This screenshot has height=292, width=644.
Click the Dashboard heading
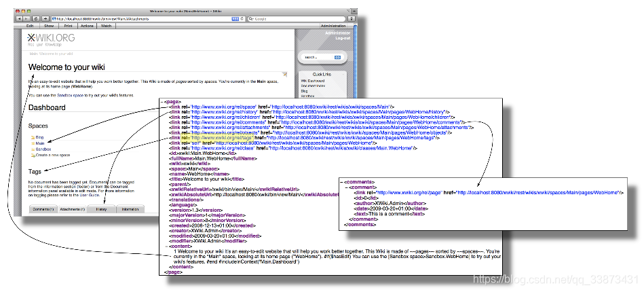click(x=47, y=108)
